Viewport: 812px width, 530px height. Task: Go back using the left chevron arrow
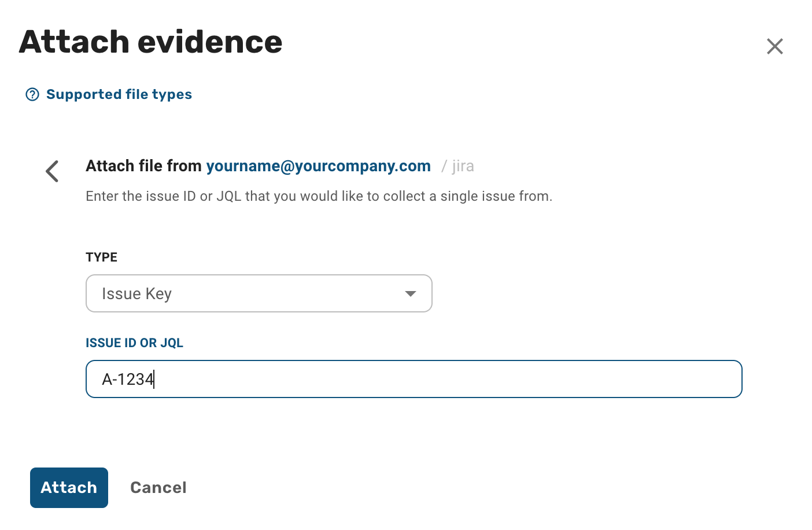tap(52, 171)
